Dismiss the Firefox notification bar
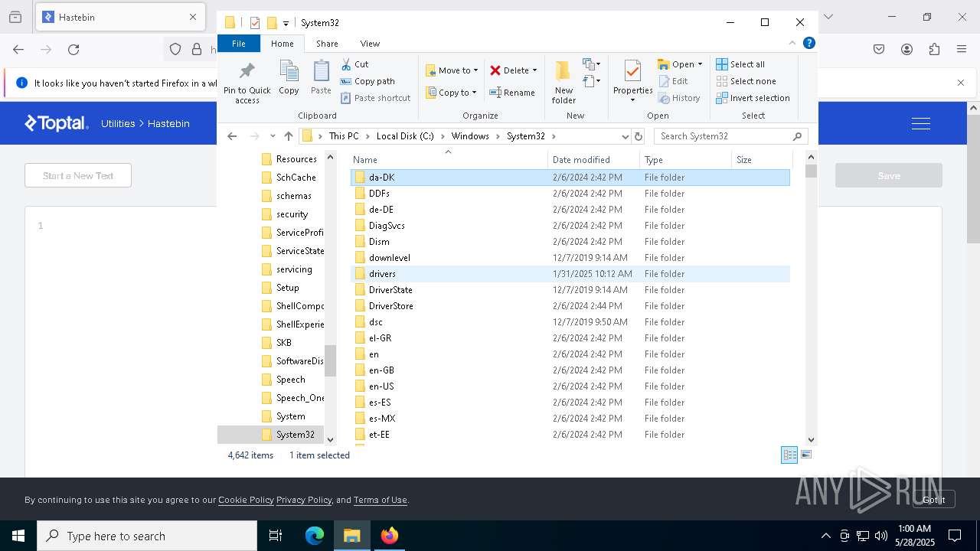Viewport: 980px width, 551px height. click(x=961, y=83)
